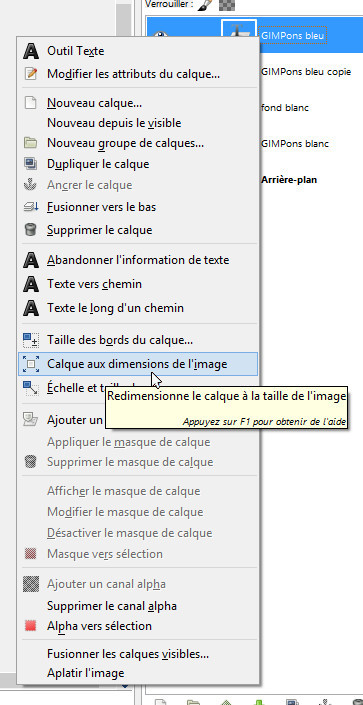Choose Abandonner l'information de texte
363x705 pixels.
click(138, 260)
